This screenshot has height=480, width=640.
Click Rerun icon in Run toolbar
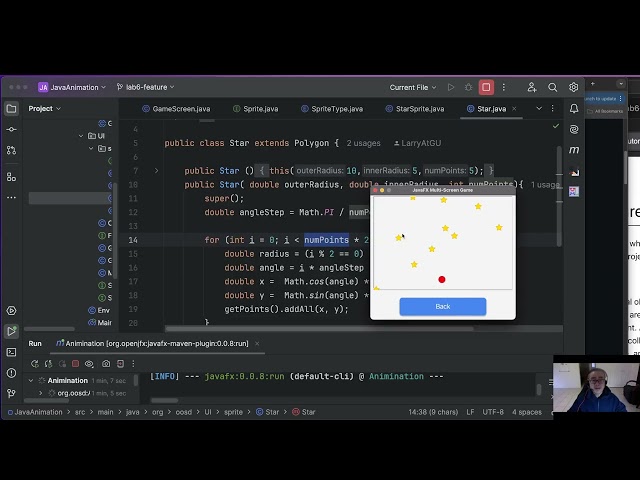coord(35,364)
